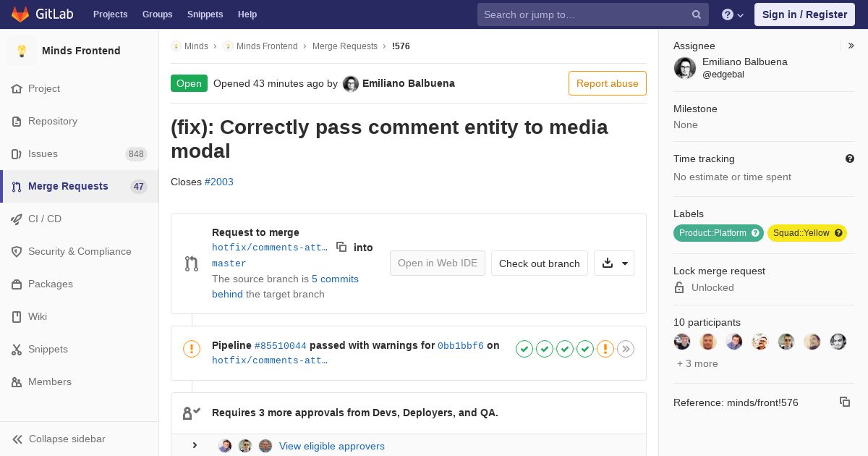
Task: Open the 5 commits behind link
Action: 285,287
